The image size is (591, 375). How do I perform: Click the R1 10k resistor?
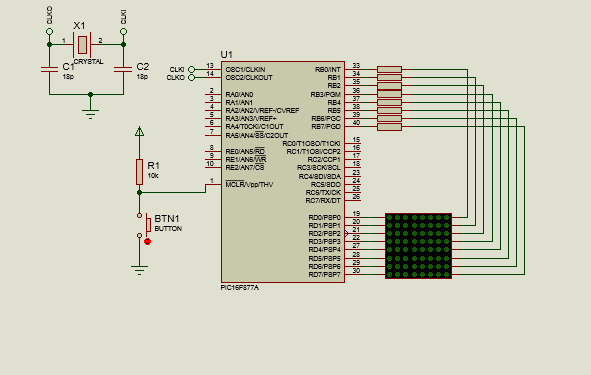coord(139,172)
